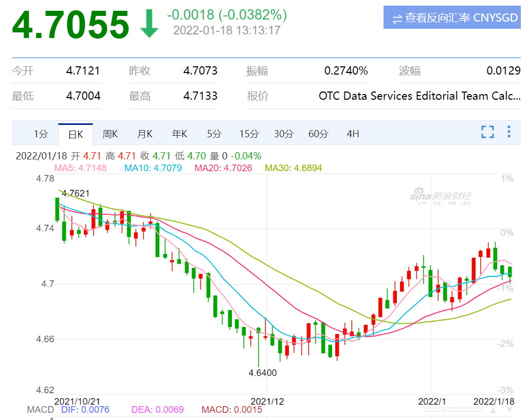Switch to the 周K weekly tab
This screenshot has height=420, width=527.
click(x=110, y=134)
